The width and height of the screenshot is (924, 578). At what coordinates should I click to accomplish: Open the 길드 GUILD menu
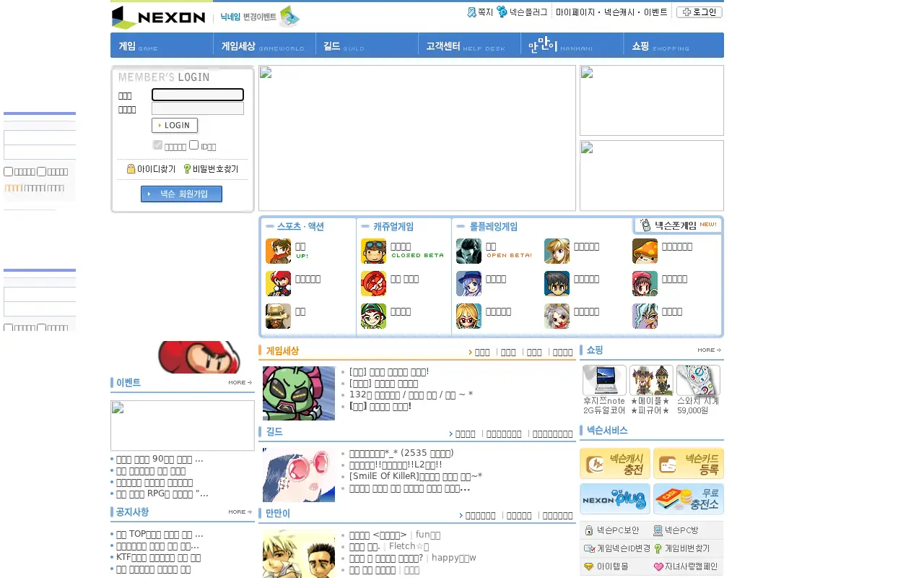point(367,45)
